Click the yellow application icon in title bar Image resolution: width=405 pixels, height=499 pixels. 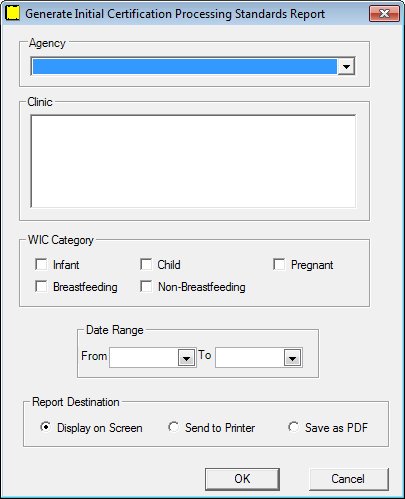tap(13, 13)
